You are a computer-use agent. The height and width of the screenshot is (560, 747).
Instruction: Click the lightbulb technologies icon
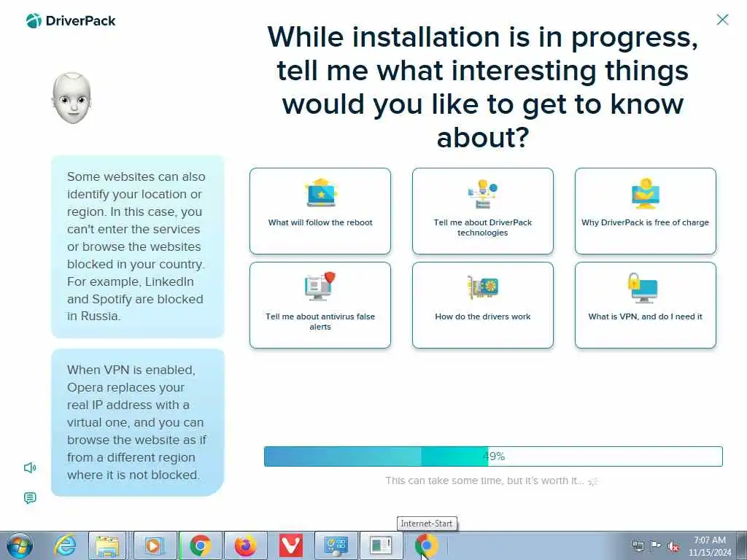pos(483,193)
